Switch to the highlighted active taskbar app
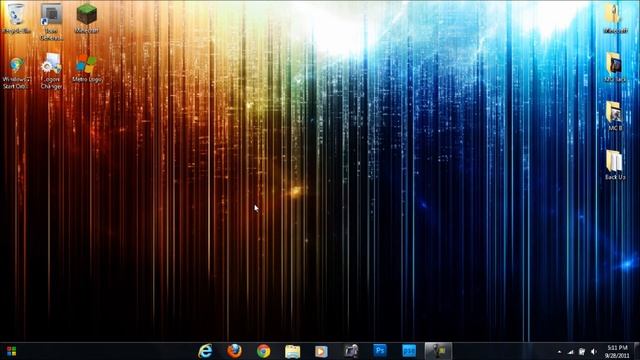The height and width of the screenshot is (360, 640). 438,351
